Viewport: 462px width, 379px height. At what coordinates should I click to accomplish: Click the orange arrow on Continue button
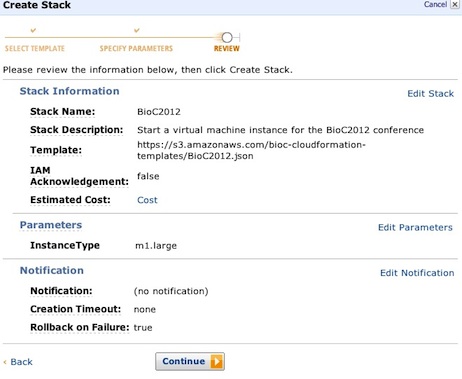(x=216, y=361)
